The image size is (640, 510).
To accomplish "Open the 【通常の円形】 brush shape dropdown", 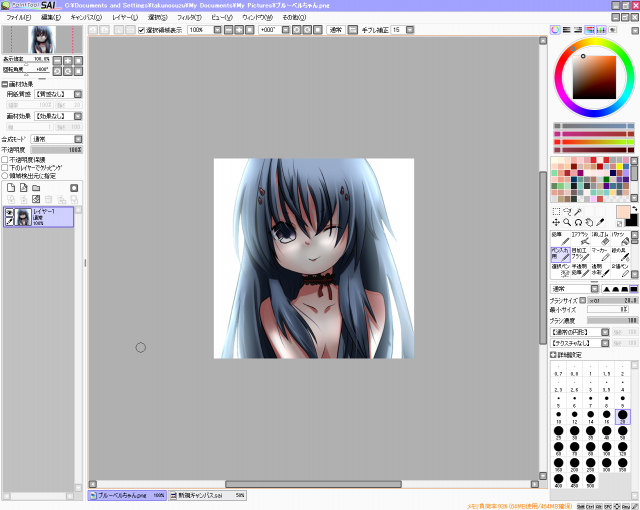I will coord(605,332).
